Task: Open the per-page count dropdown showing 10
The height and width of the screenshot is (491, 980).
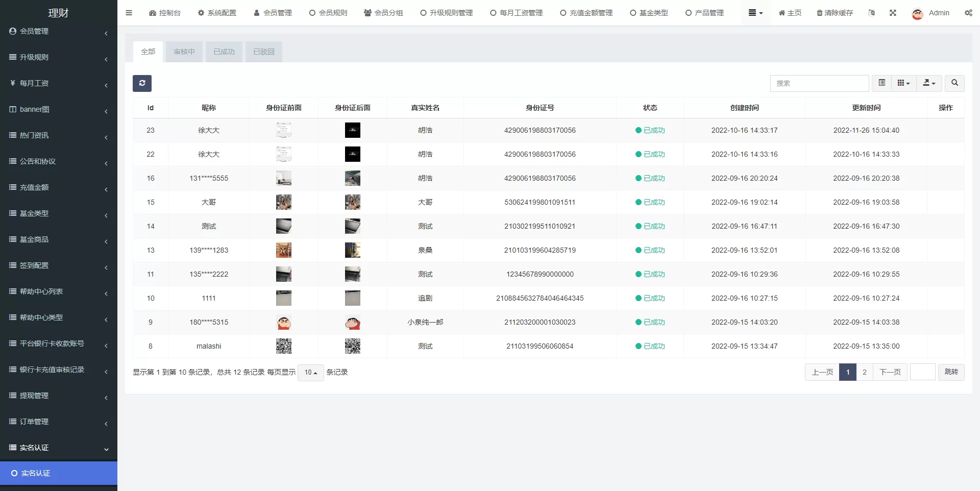Action: pyautogui.click(x=310, y=373)
